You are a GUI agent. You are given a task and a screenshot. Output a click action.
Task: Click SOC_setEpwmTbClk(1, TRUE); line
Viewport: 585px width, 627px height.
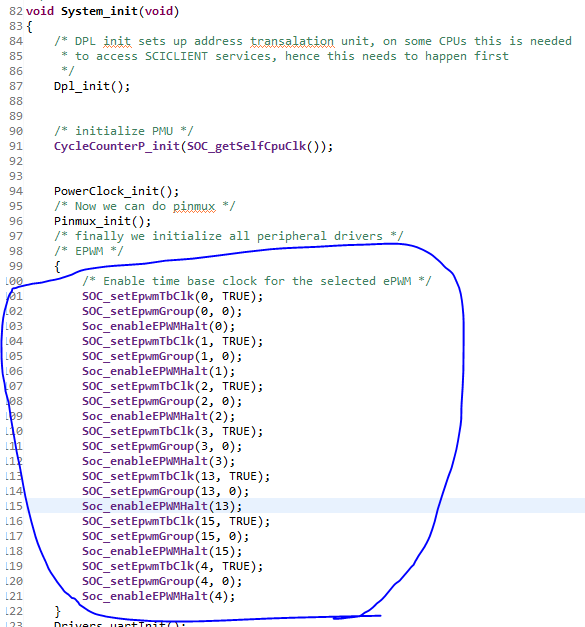pos(173,341)
